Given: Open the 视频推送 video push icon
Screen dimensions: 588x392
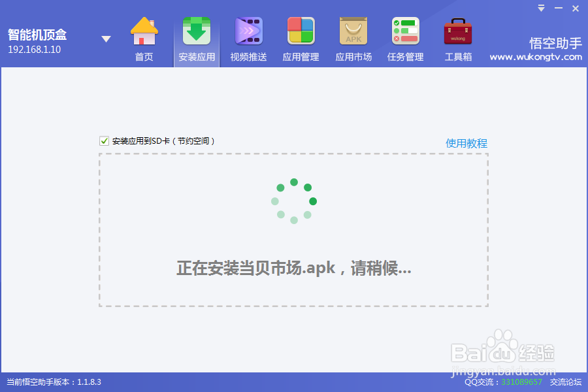Looking at the screenshot, I should coord(249,39).
